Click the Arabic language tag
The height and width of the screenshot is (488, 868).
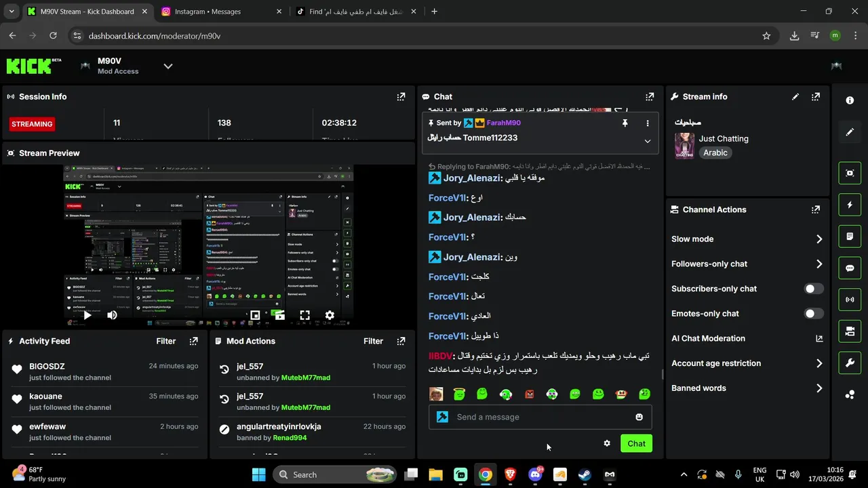(715, 153)
